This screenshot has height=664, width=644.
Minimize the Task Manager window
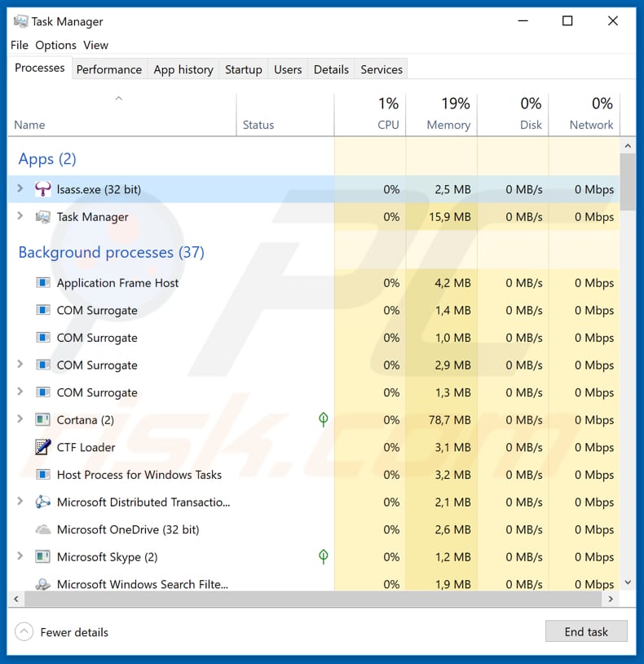point(523,20)
